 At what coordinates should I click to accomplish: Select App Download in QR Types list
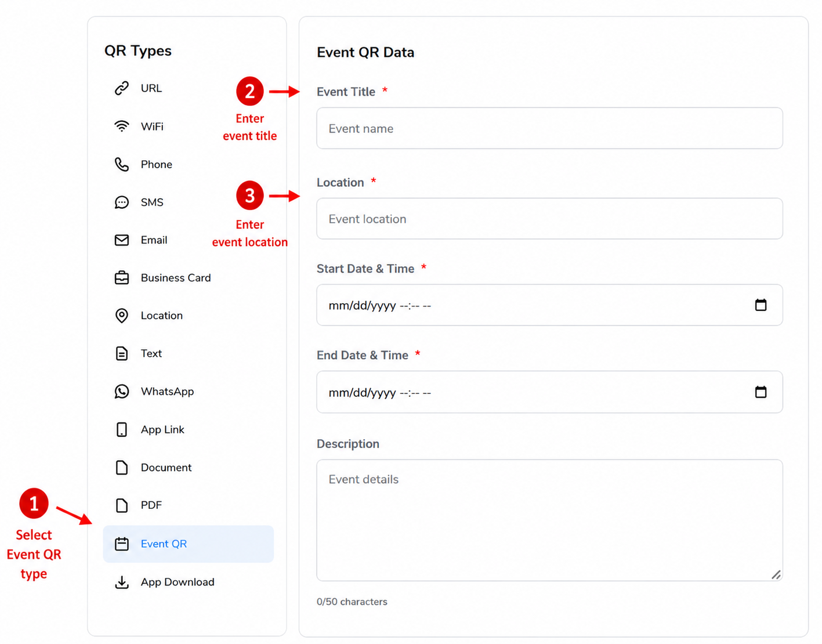coord(178,582)
